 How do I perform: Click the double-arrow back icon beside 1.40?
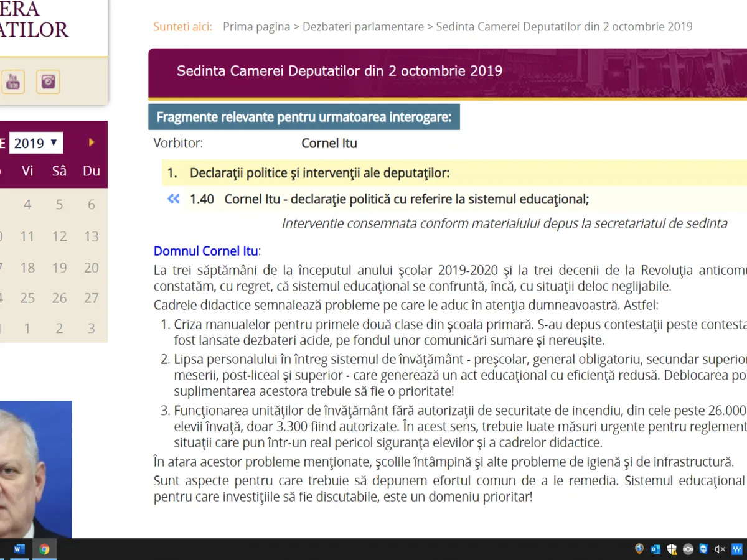[x=174, y=199]
